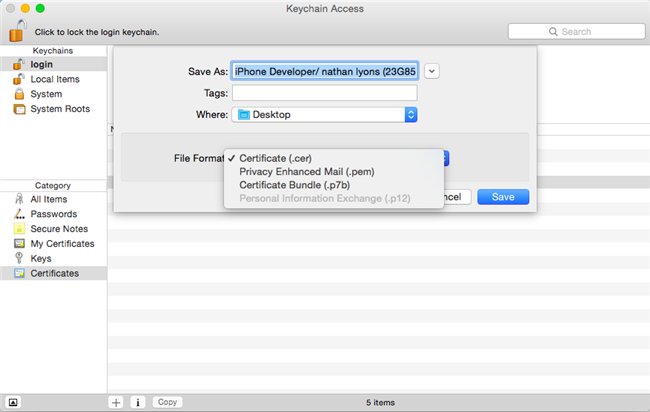Screen dimensions: 650x412
Task: Select the Local Items keychain icon
Action: tap(19, 79)
